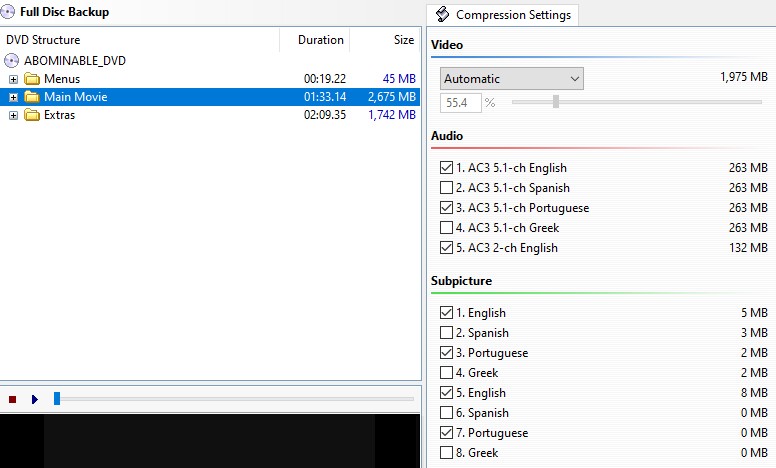Check subpicture 8. Greek
The height and width of the screenshot is (468, 776).
point(446,453)
